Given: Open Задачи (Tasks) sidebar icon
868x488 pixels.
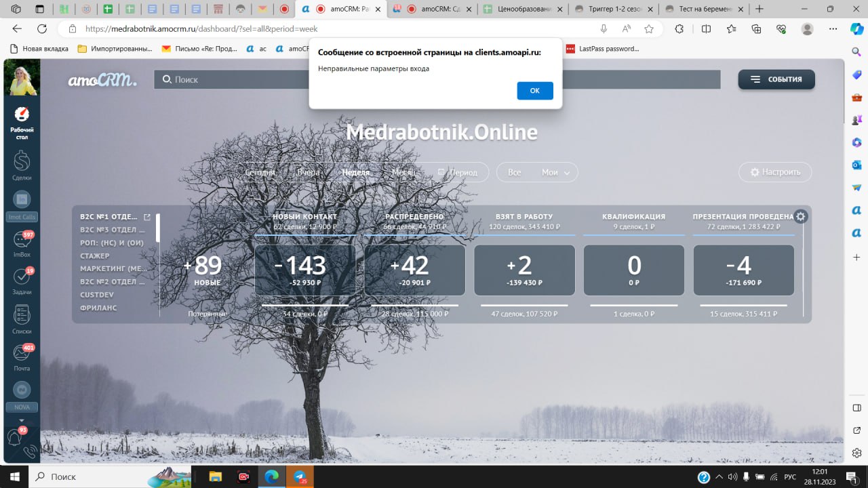Looking at the screenshot, I should pos(22,279).
